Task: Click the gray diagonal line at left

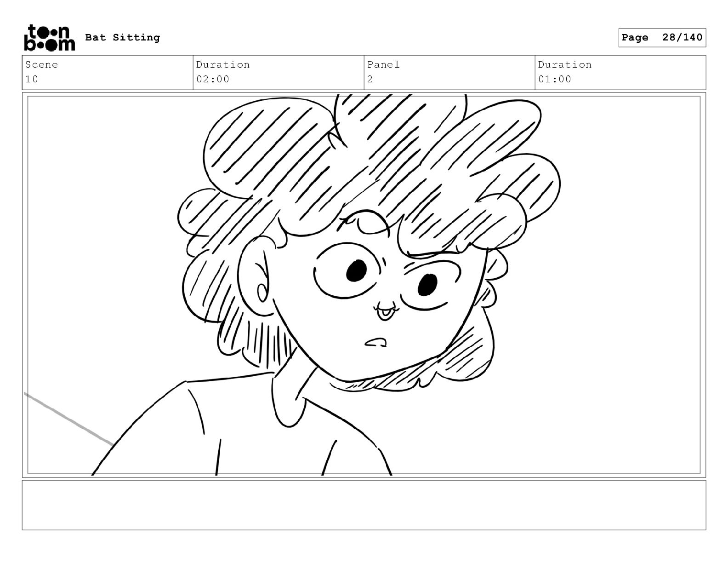Action: pyautogui.click(x=68, y=419)
